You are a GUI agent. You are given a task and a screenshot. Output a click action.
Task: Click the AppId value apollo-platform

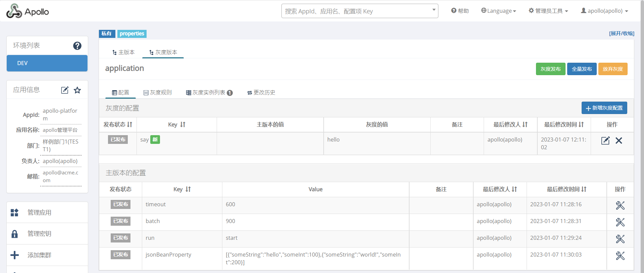tap(60, 114)
